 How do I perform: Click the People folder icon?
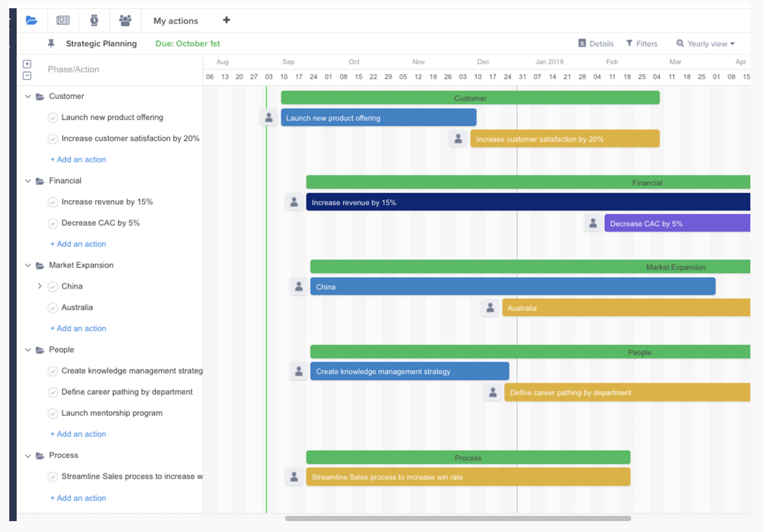pyautogui.click(x=40, y=350)
